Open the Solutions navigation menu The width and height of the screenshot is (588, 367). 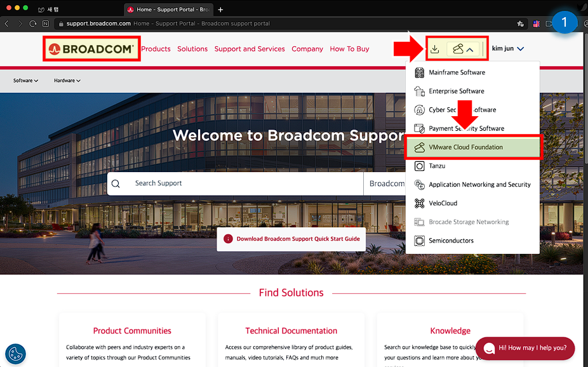192,49
